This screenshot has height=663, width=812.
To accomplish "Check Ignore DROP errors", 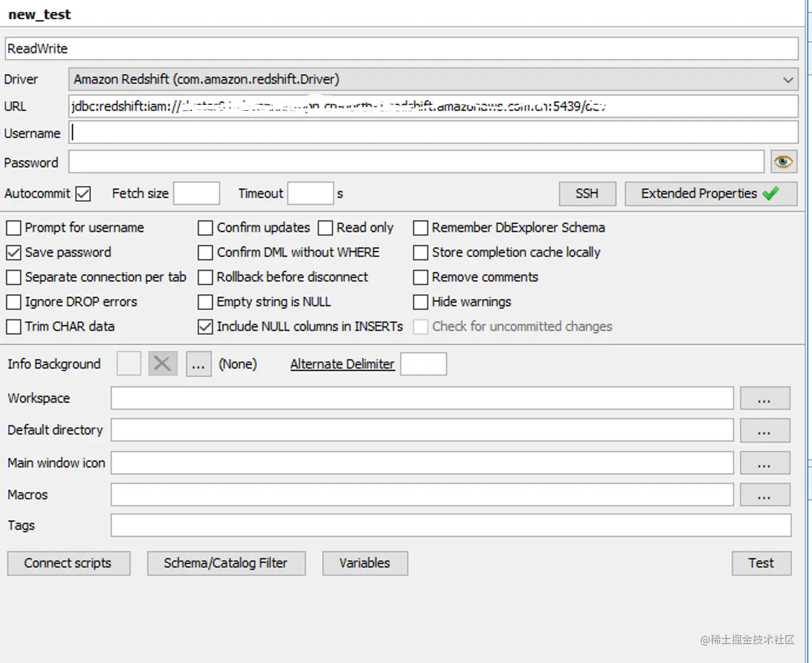I will click(x=14, y=302).
